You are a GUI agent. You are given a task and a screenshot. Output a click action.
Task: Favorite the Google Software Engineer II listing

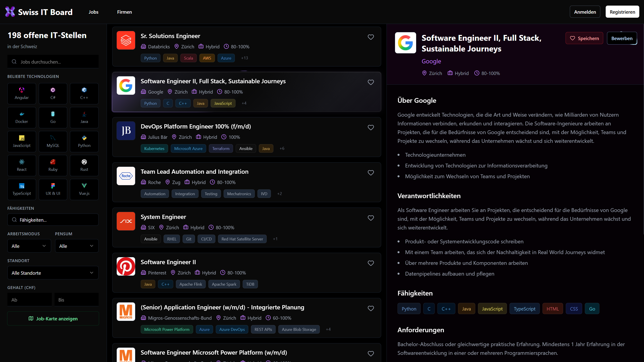click(x=371, y=82)
